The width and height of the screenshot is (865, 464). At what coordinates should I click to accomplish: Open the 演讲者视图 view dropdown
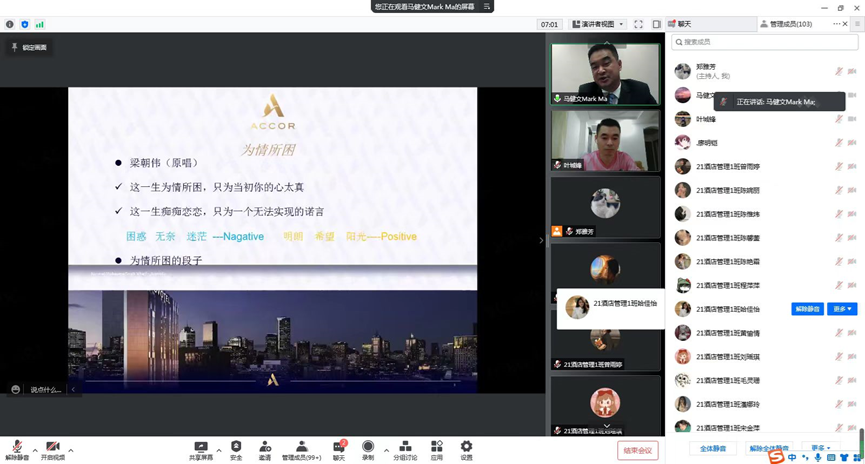tap(599, 24)
